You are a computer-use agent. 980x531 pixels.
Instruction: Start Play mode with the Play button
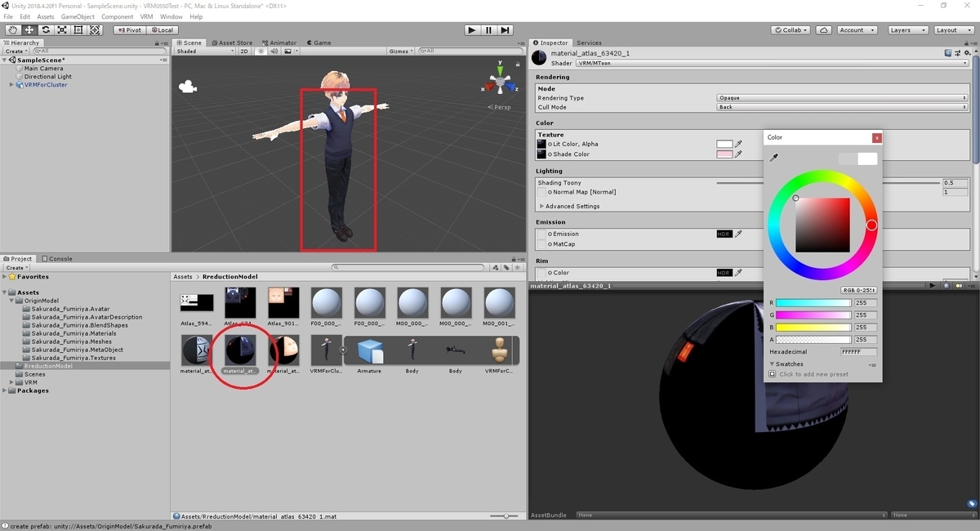[472, 30]
